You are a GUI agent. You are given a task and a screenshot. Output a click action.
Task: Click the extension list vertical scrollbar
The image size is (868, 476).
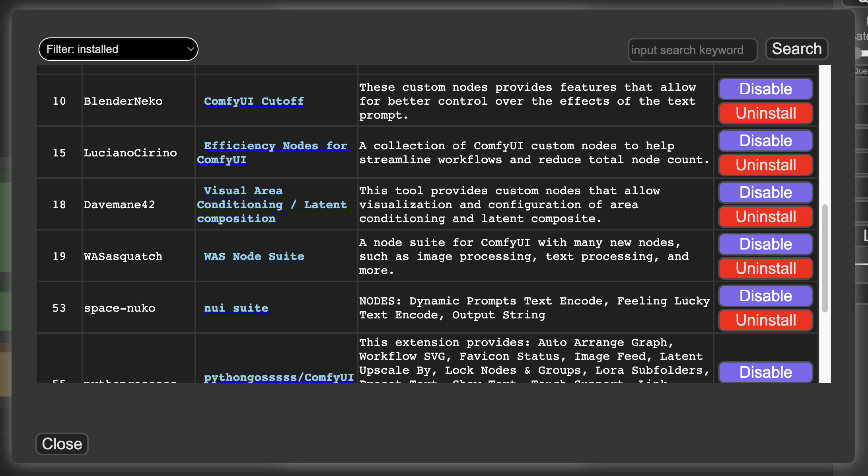(x=825, y=258)
